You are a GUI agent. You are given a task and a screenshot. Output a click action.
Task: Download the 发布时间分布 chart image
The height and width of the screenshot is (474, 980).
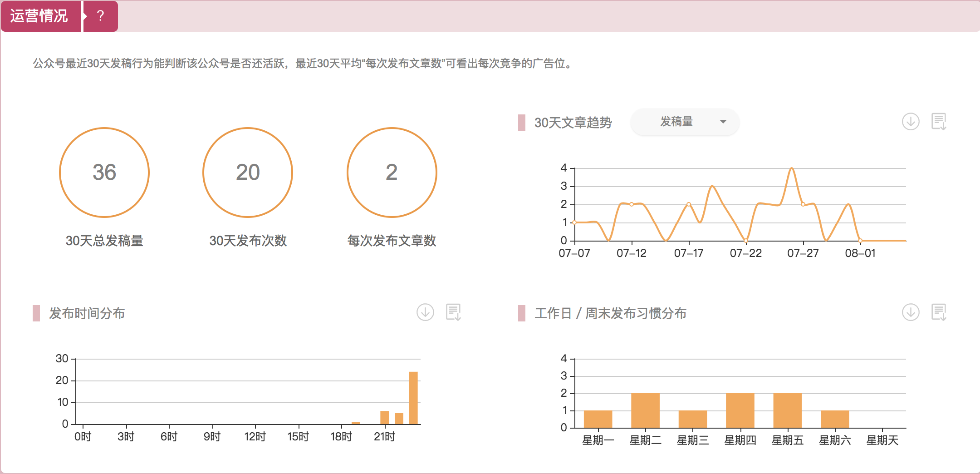pos(425,312)
